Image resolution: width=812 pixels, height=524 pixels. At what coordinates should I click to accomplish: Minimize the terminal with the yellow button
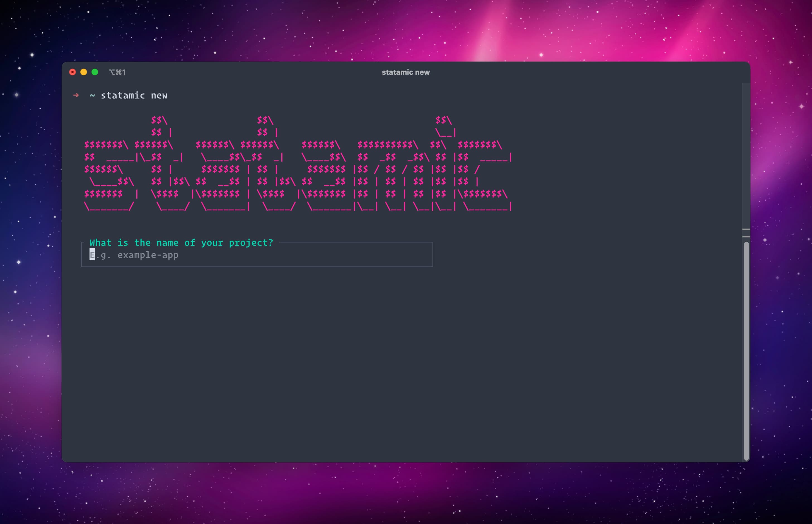point(84,72)
